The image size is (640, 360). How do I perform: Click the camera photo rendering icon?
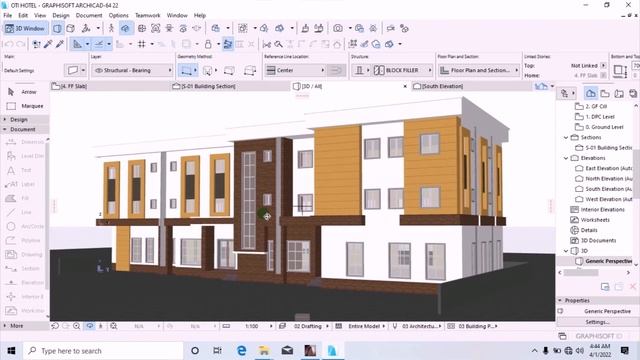(x=338, y=28)
